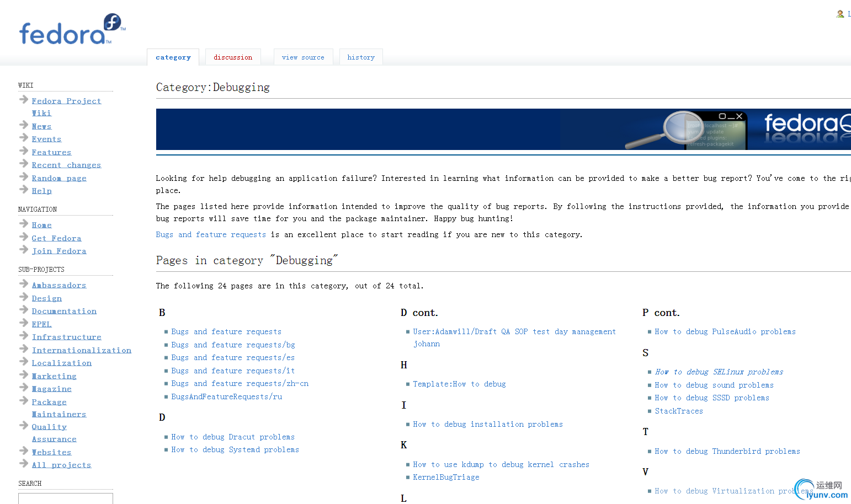Click the arrow icon beside All projects
The image size is (851, 504).
click(24, 463)
